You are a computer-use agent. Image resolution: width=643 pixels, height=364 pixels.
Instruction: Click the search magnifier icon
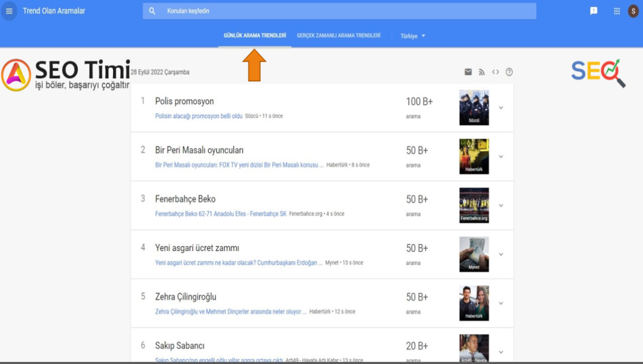click(x=152, y=11)
